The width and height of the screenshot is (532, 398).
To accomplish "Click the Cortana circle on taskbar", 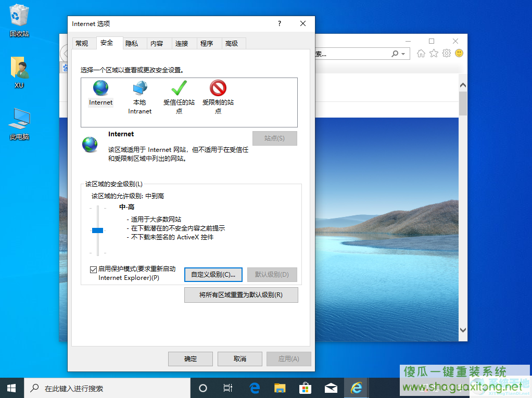I will [x=203, y=388].
